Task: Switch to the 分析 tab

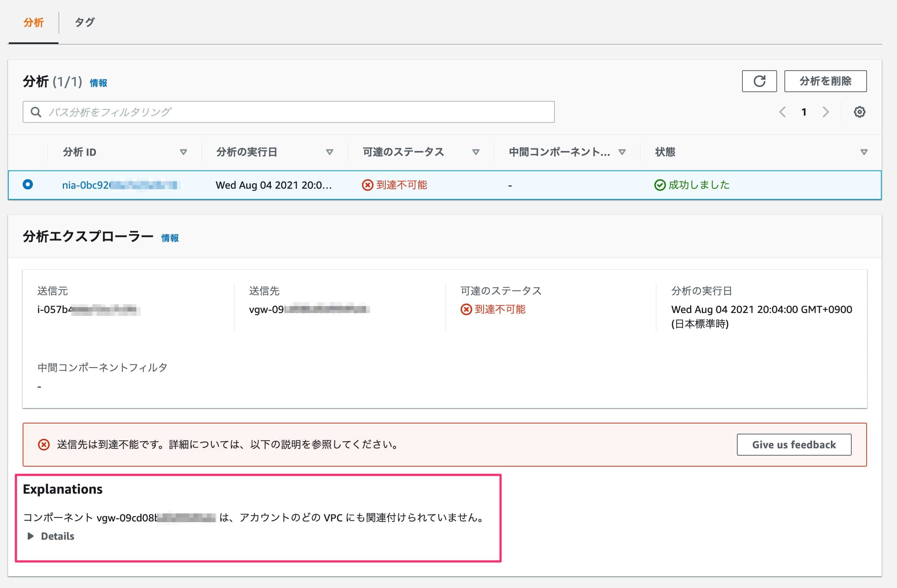Action: (34, 22)
